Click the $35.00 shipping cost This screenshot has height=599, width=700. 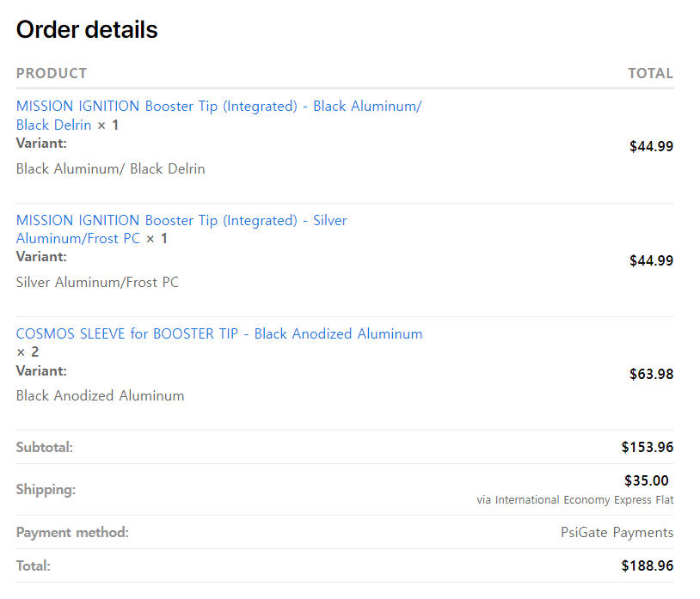646,481
